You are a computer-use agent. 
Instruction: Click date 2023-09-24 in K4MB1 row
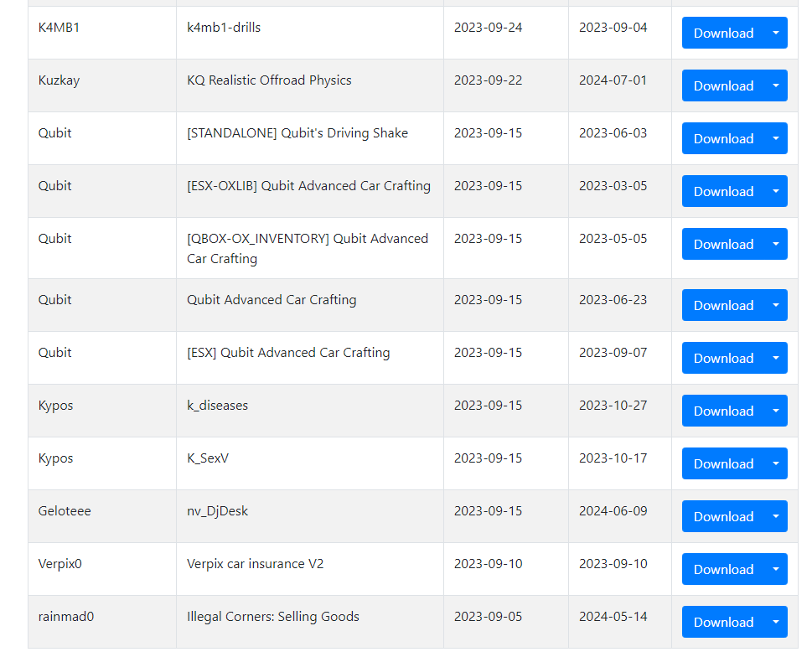pyautogui.click(x=489, y=28)
